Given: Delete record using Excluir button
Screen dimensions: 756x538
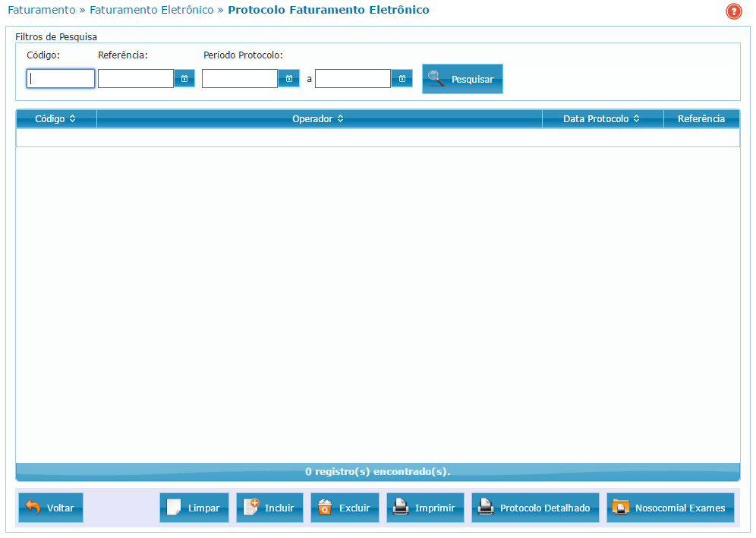Looking at the screenshot, I should click(345, 508).
